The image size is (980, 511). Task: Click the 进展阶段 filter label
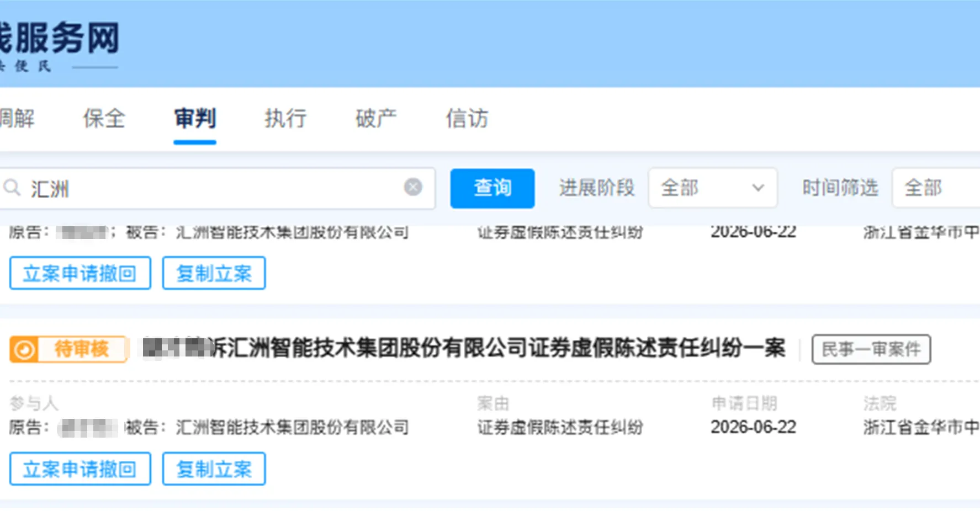coord(597,188)
